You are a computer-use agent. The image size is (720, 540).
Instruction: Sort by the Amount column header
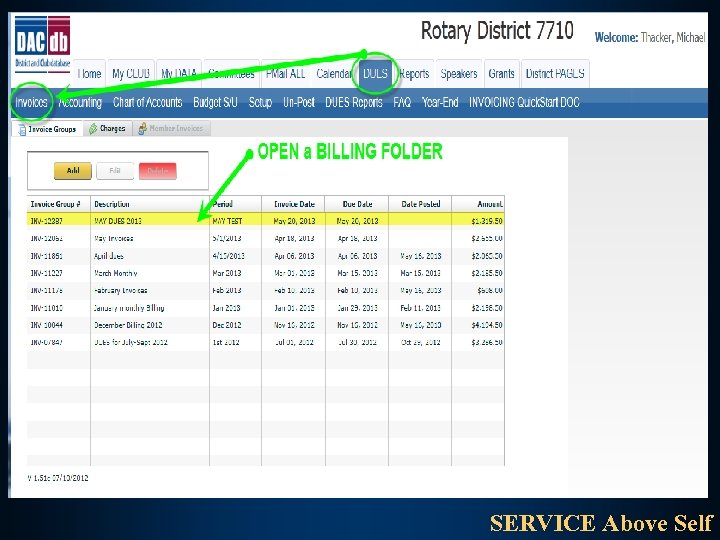pyautogui.click(x=478, y=204)
